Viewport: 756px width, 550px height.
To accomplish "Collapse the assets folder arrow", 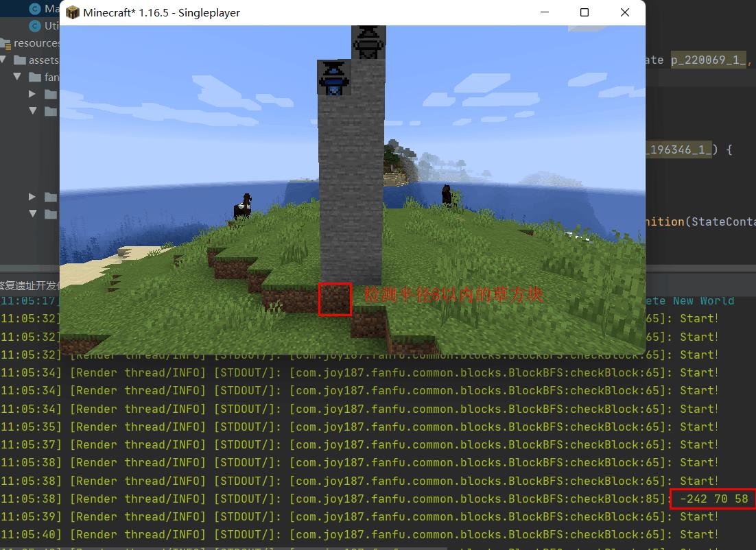I will point(3,60).
